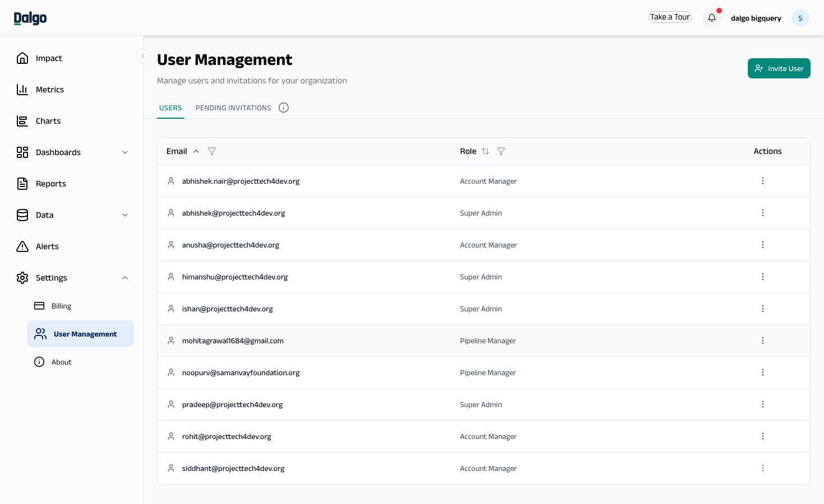Click Account Manager role for rohit@projecttech4dev.org
This screenshot has height=504, width=824.
click(x=488, y=436)
